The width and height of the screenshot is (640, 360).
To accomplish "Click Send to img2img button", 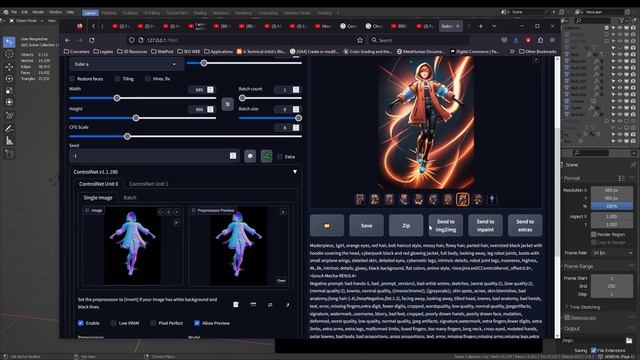I will point(446,225).
